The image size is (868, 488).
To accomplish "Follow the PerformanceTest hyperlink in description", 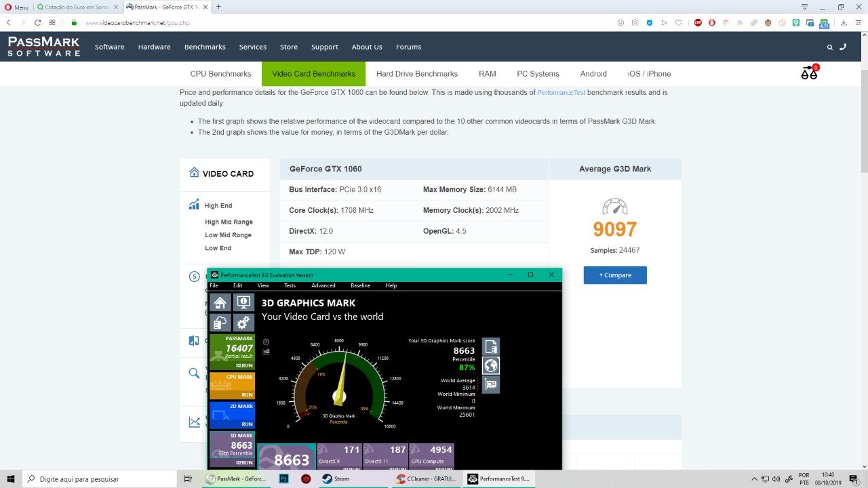I will click(561, 92).
